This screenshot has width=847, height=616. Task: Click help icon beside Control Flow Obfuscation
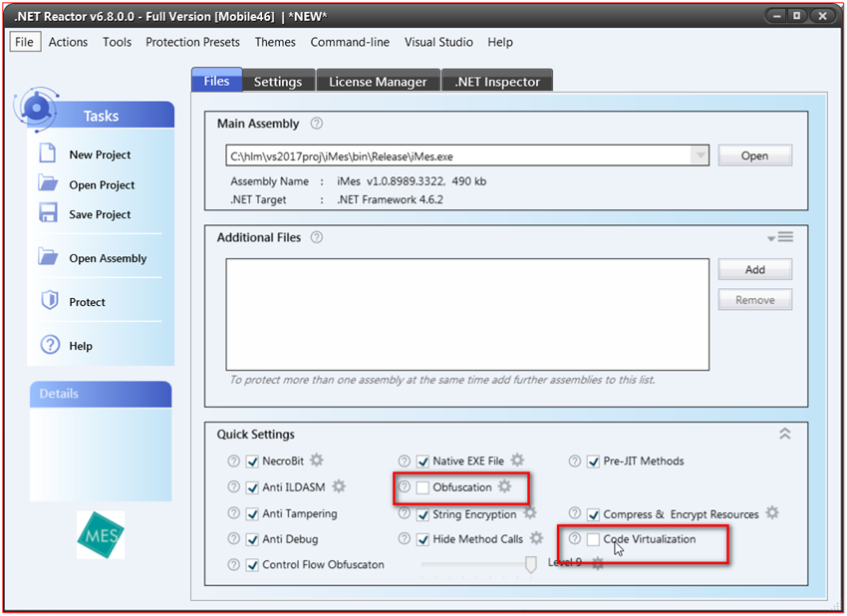coord(233,564)
